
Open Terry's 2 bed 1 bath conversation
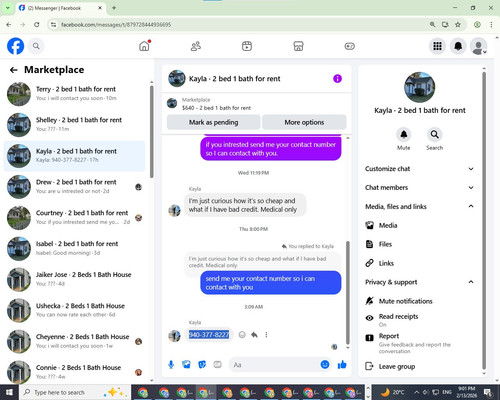75,94
